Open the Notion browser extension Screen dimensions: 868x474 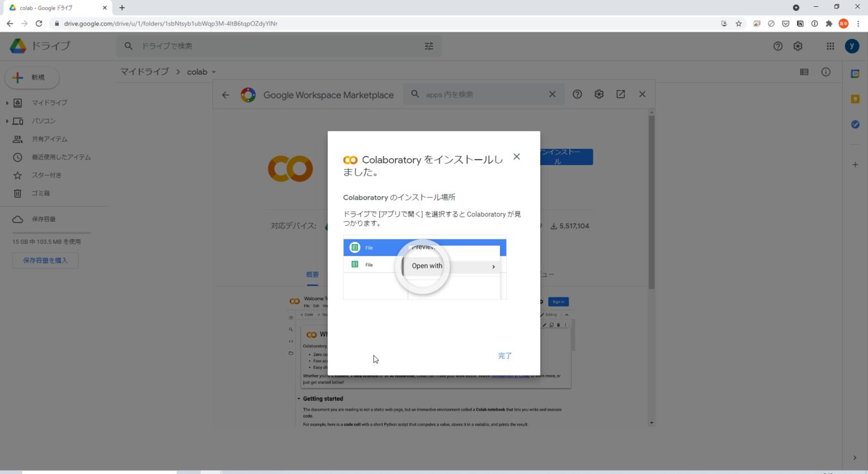pyautogui.click(x=800, y=23)
